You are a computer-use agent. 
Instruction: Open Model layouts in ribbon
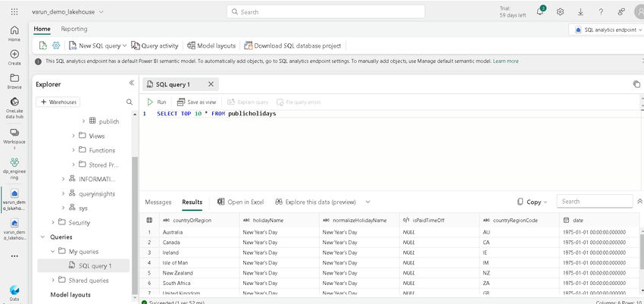pos(211,45)
